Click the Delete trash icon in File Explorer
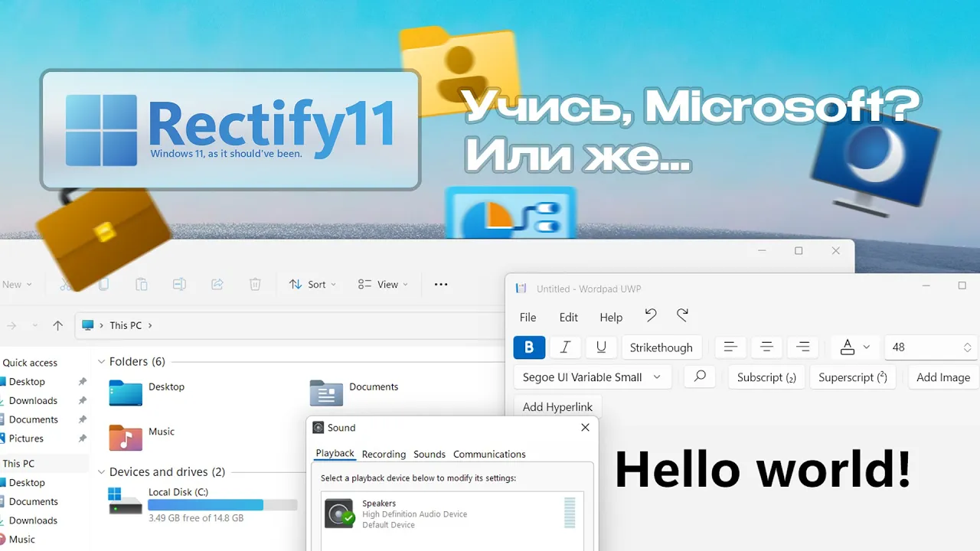 pos(255,284)
